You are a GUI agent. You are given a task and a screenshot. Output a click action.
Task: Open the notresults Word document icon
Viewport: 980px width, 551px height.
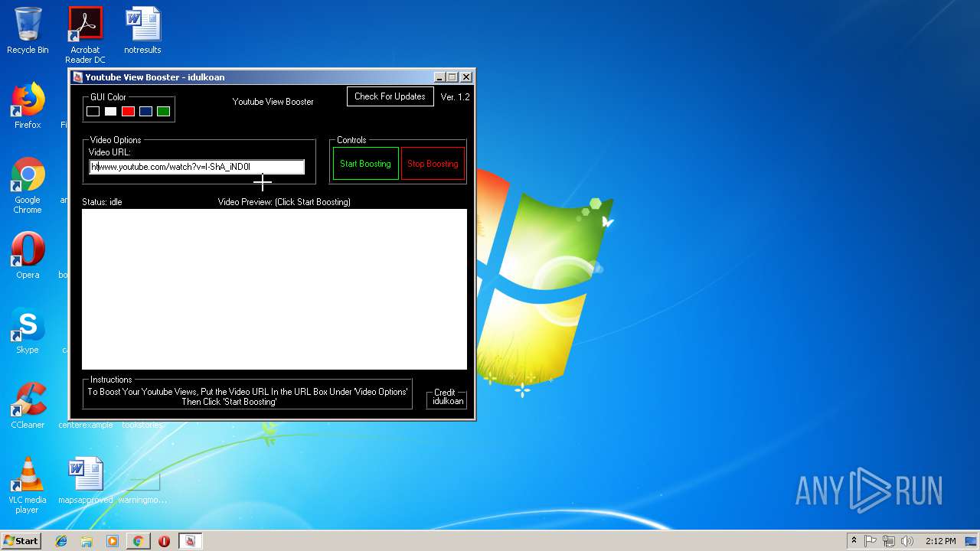[142, 31]
